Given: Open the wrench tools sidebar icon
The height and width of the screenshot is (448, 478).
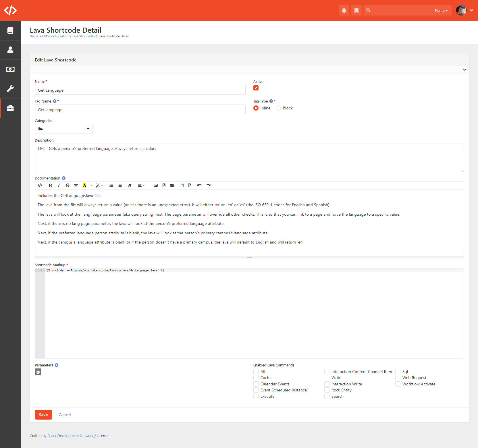Looking at the screenshot, I should pos(10,89).
